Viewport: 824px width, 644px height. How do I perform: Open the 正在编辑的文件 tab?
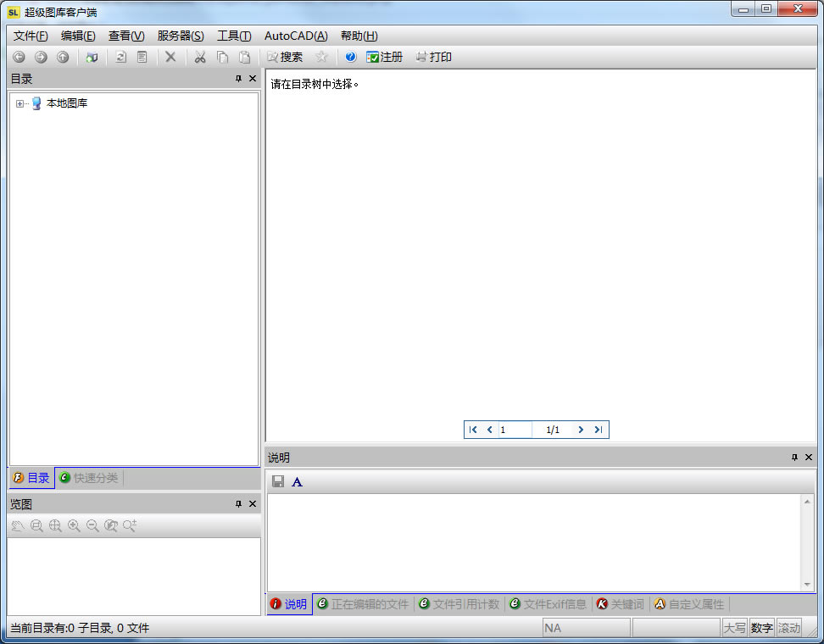pyautogui.click(x=363, y=604)
